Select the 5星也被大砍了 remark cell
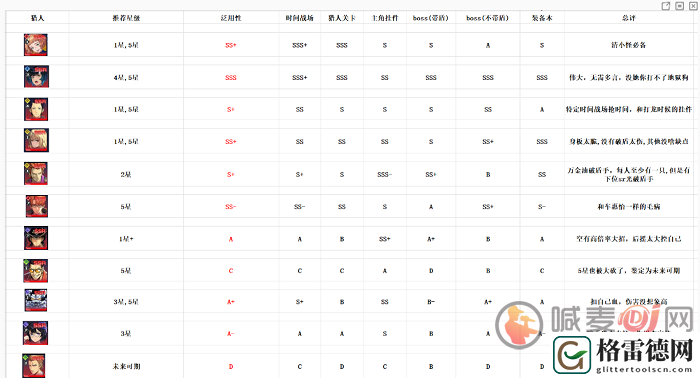 tap(629, 271)
